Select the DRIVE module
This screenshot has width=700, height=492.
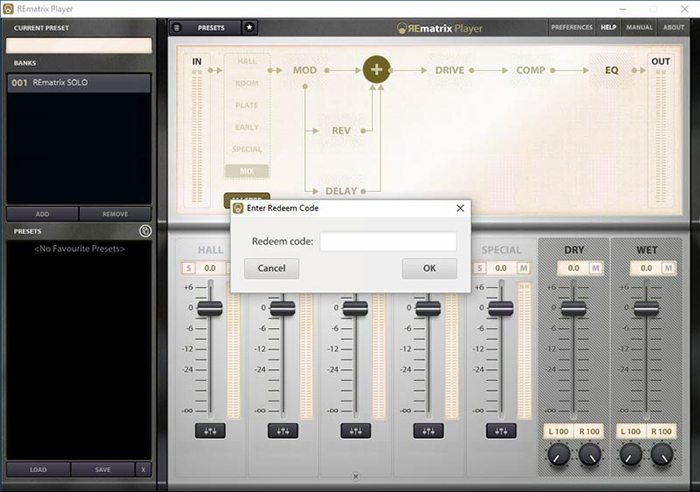point(450,70)
